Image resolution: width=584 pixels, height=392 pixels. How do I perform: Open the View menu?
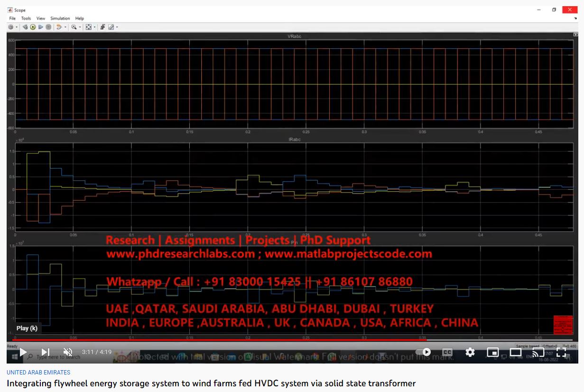point(41,19)
